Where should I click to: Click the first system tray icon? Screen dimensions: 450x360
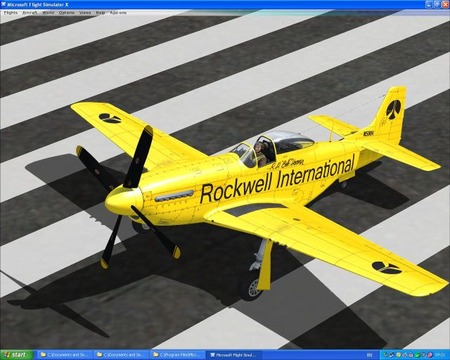pyautogui.click(x=386, y=355)
